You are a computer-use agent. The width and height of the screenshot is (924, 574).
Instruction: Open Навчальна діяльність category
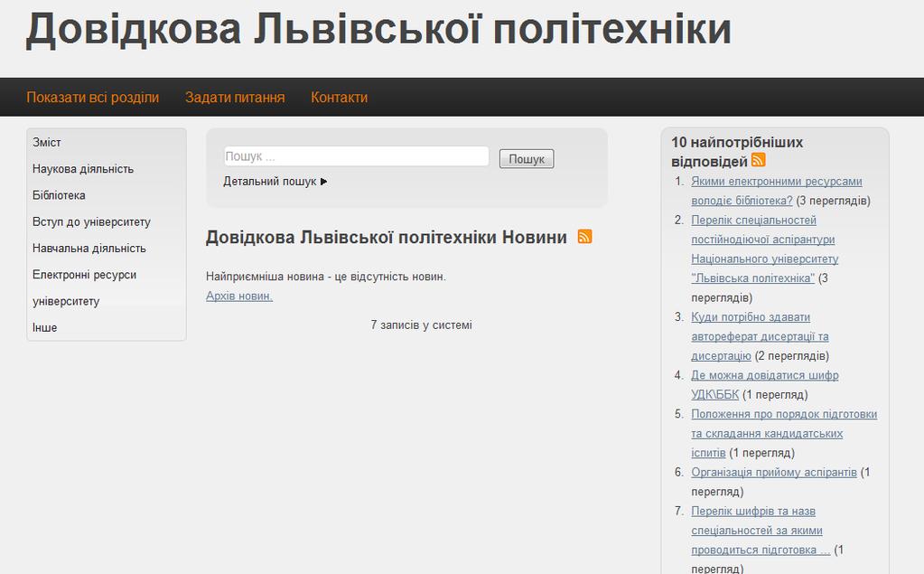click(x=89, y=249)
